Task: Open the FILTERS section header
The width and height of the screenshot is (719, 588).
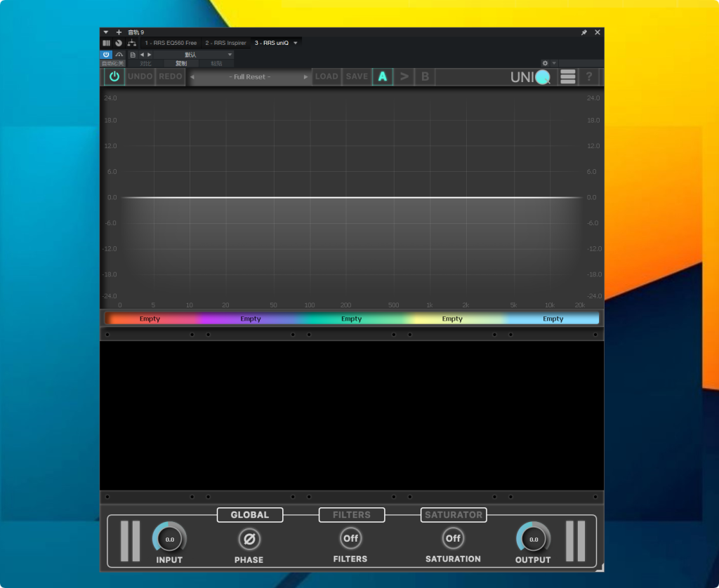Action: click(x=352, y=514)
